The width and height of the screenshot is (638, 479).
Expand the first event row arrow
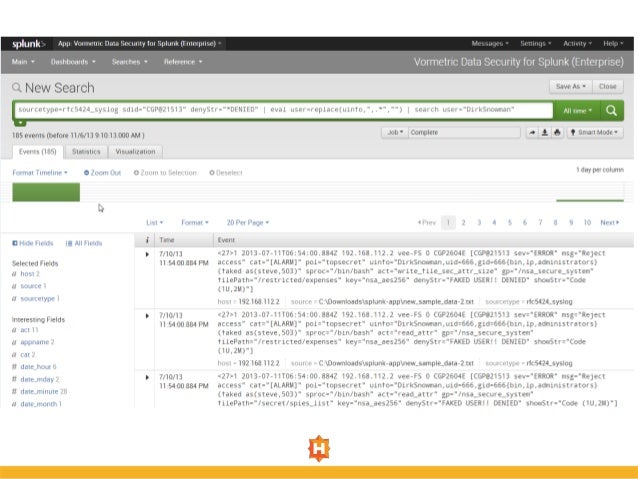pyautogui.click(x=147, y=254)
